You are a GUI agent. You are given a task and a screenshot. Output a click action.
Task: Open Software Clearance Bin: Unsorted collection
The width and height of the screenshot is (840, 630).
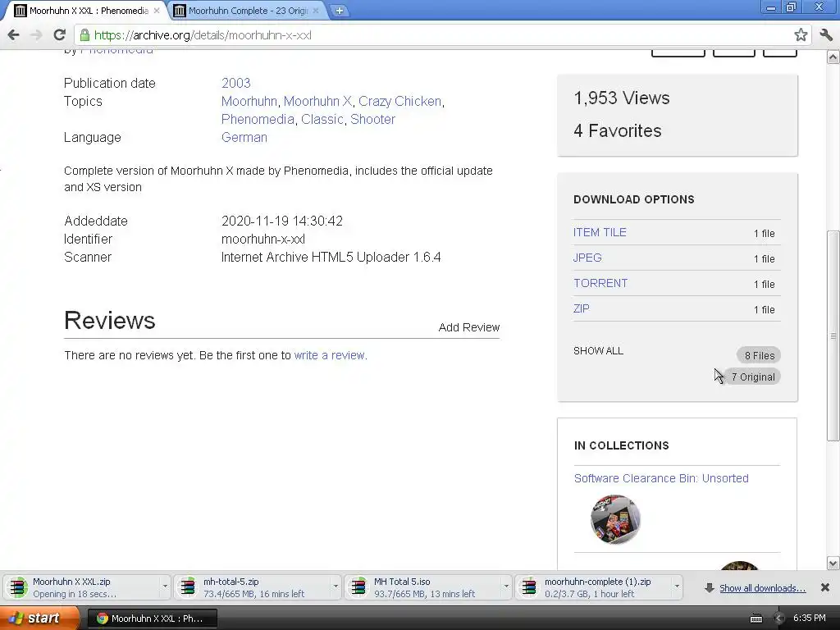(x=661, y=478)
